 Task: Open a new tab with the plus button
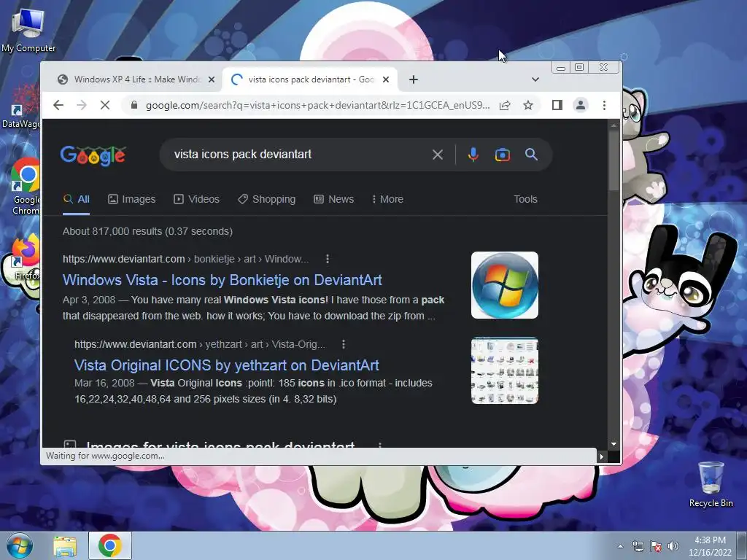click(x=414, y=79)
